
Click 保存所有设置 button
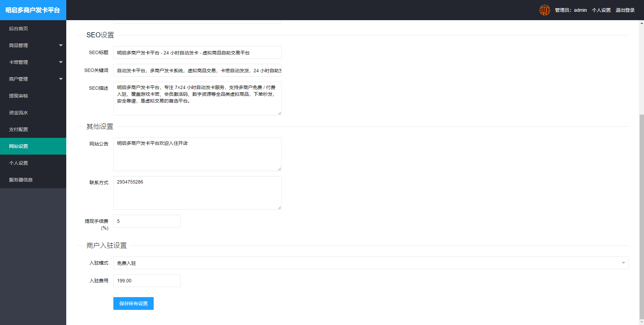pyautogui.click(x=133, y=303)
